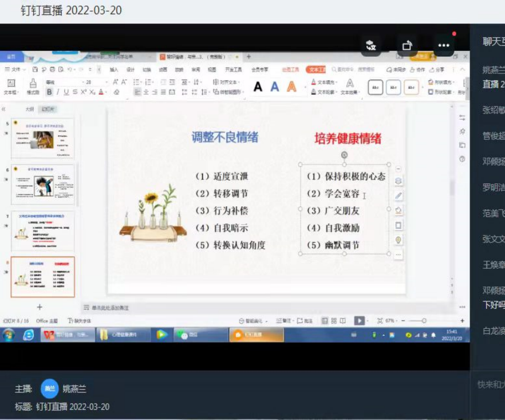Increase font size with A+ icon
The image size is (505, 420).
115,82
